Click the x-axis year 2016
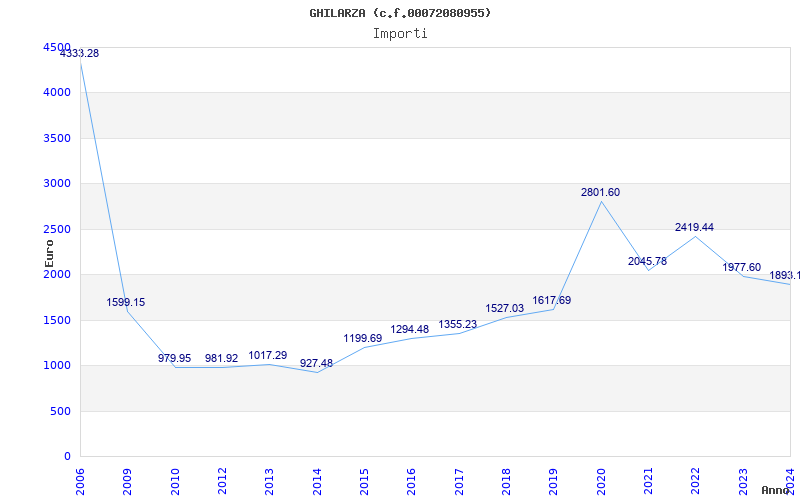 click(411, 481)
